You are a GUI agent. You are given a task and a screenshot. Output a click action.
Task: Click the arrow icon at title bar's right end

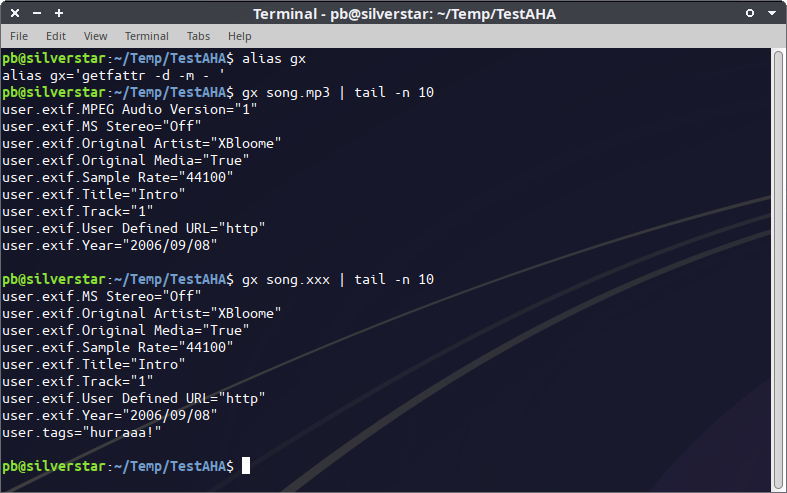click(772, 13)
